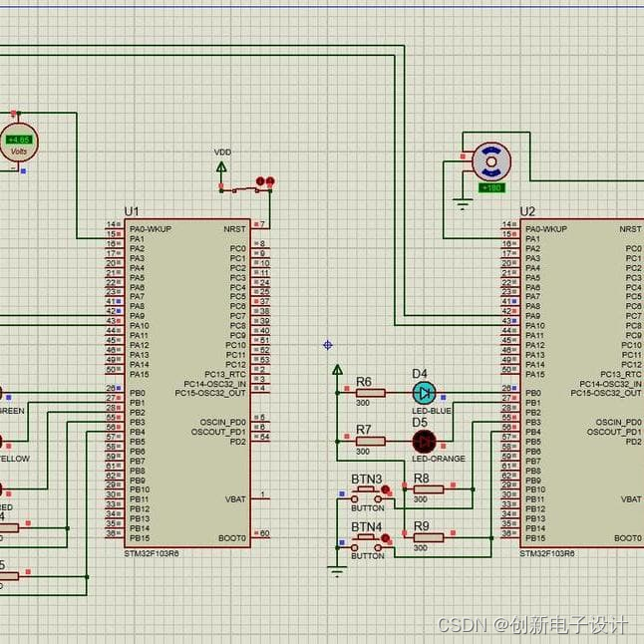
Task: Click pin number 60 beside U1 BOOT0
Action: tap(264, 533)
